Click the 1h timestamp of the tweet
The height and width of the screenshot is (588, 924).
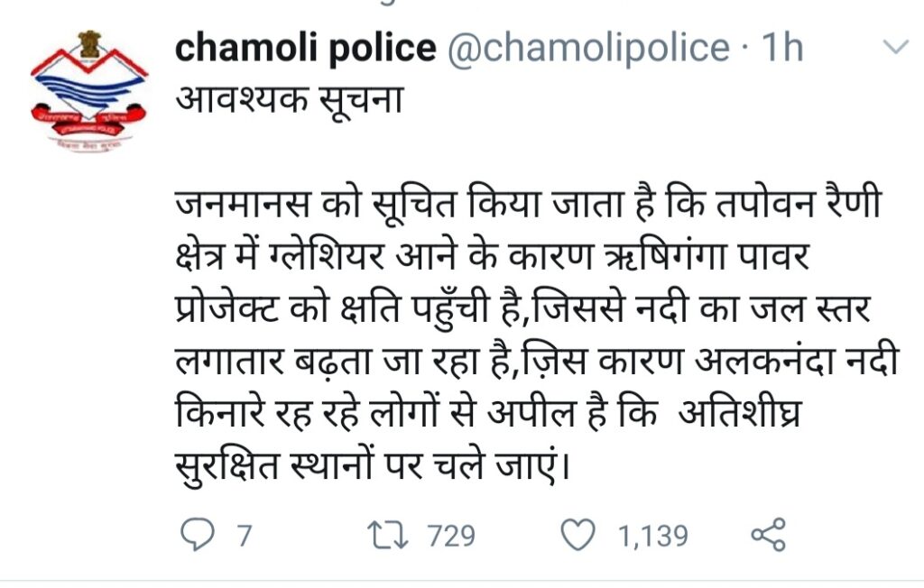781,49
